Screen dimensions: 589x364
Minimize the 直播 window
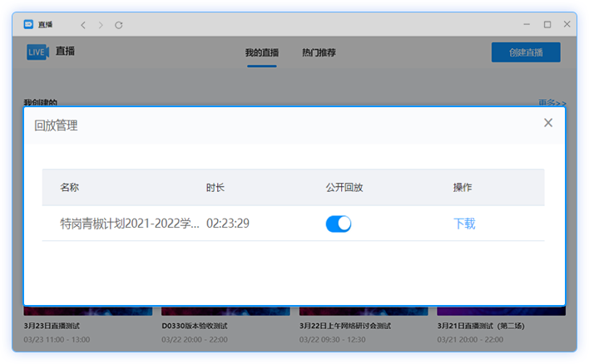(527, 24)
